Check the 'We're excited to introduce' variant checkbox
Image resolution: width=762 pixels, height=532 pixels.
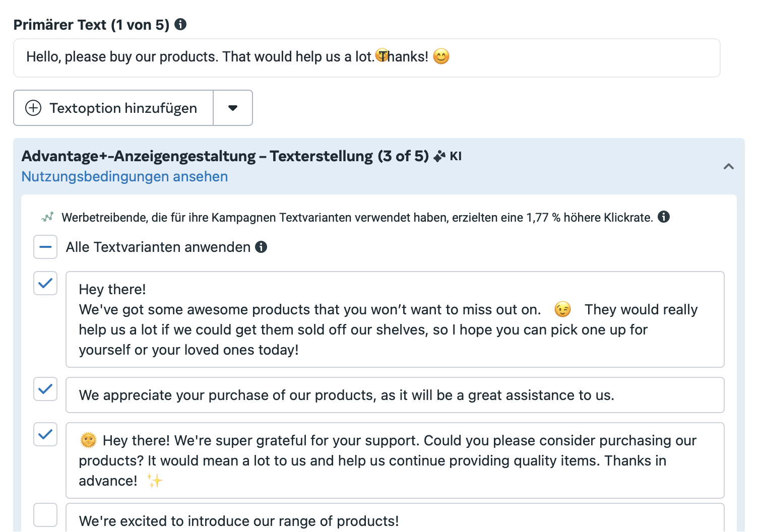pyautogui.click(x=45, y=515)
